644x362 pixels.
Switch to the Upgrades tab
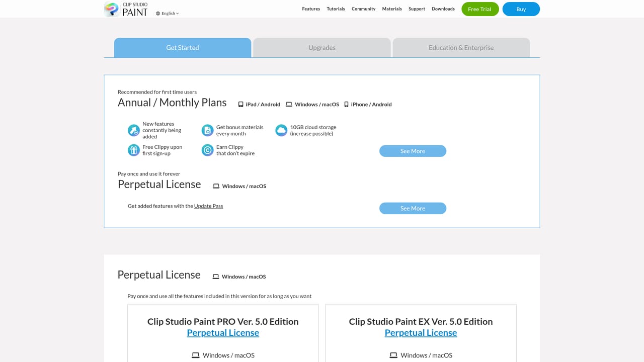322,48
